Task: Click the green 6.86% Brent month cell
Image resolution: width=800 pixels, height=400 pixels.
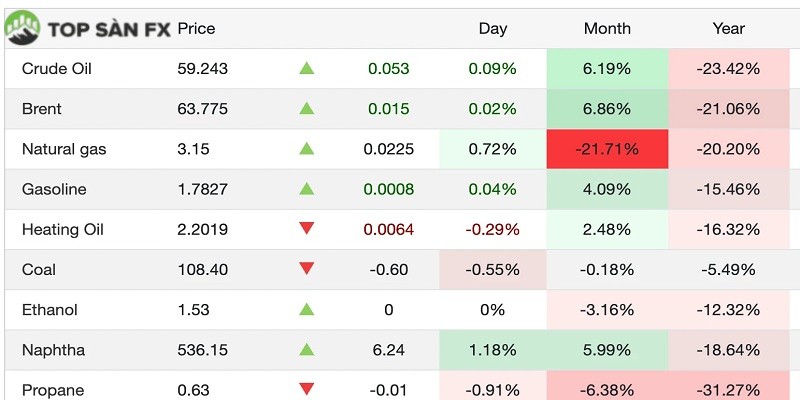Action: 607,109
